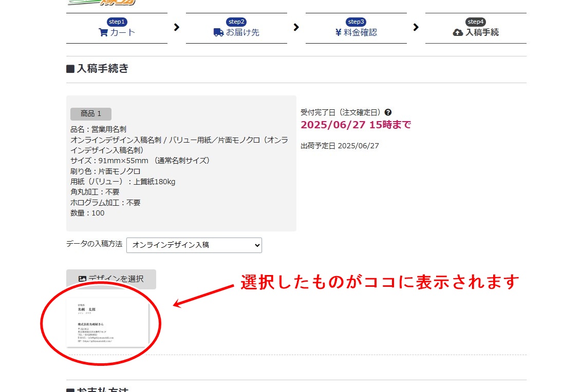Screen dimensions: 562x392
Task: Click the shopping cart icon in step1
Action: tap(103, 32)
